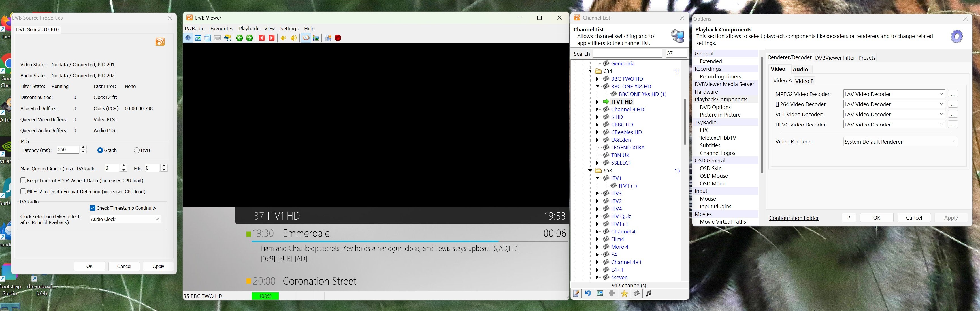Enable Keep Track of H.264 Aspect Ratio

click(23, 181)
